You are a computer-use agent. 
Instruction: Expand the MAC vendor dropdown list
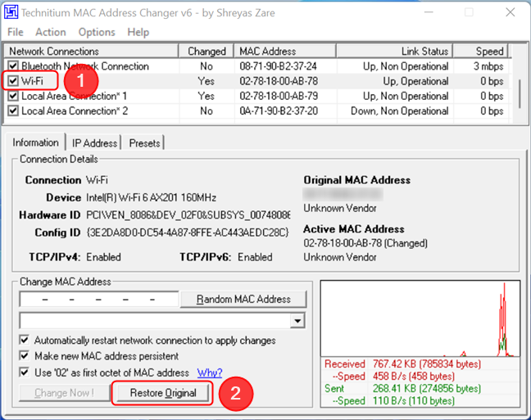click(x=297, y=320)
